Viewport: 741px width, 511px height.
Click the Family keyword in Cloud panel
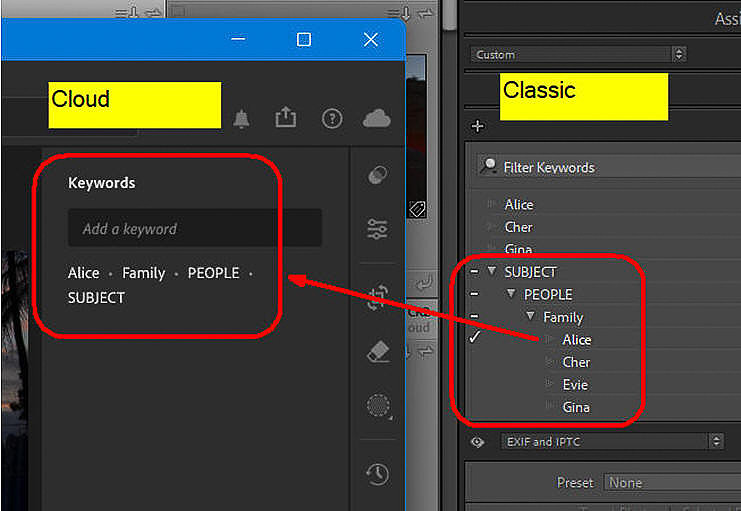coord(144,273)
